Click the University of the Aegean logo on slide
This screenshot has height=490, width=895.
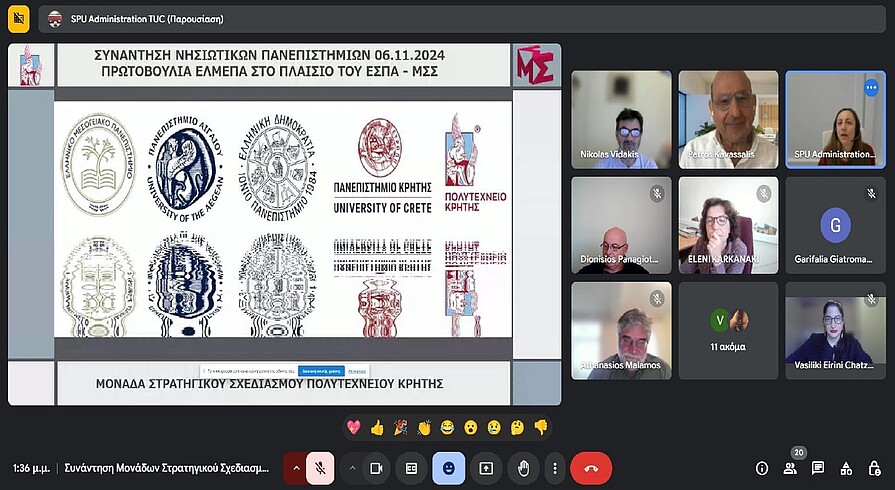186,169
